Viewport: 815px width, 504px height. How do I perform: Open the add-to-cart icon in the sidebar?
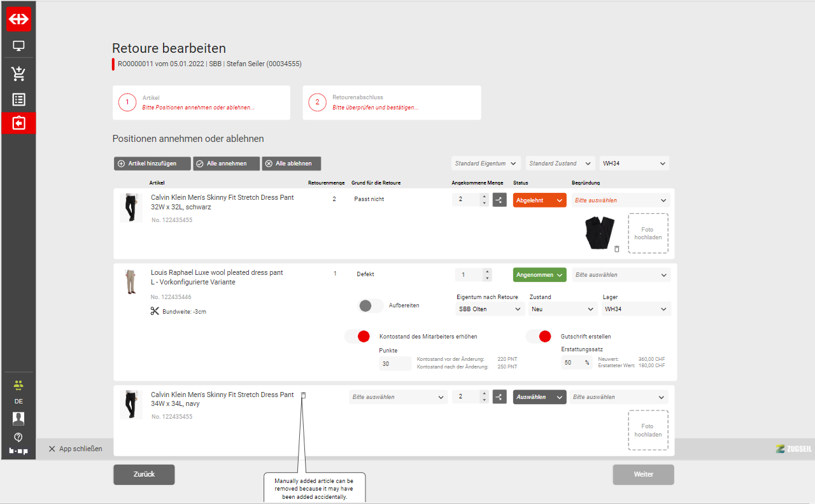(x=18, y=73)
